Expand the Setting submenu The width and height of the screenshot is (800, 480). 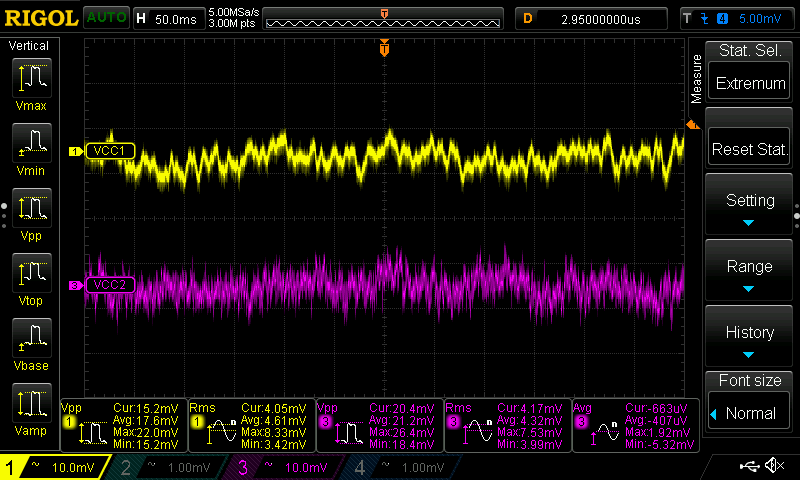(x=749, y=205)
